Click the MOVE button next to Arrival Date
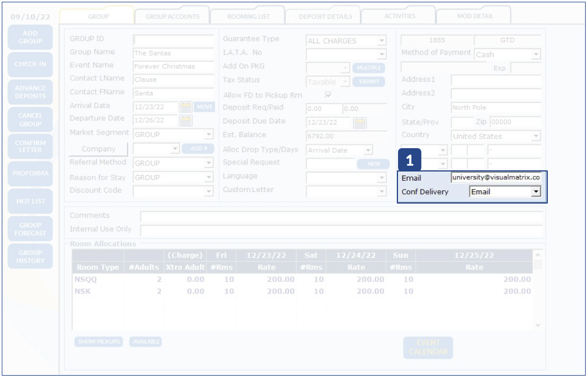 click(x=204, y=107)
